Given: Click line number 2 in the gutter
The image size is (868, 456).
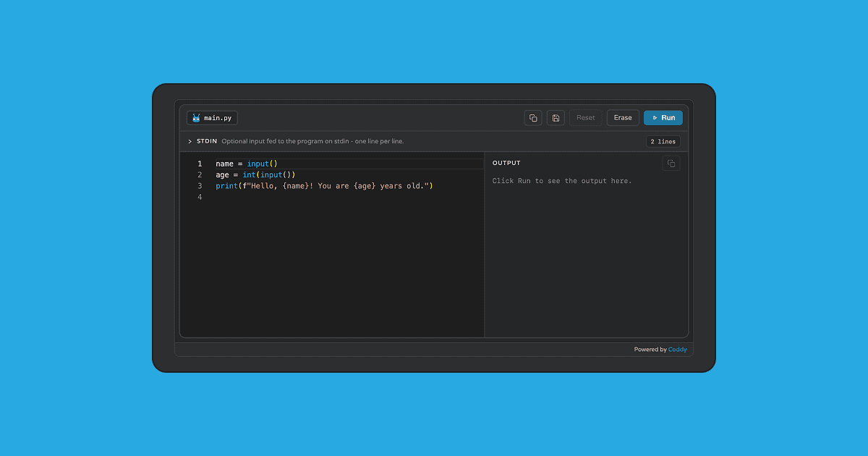Looking at the screenshot, I should tap(200, 175).
